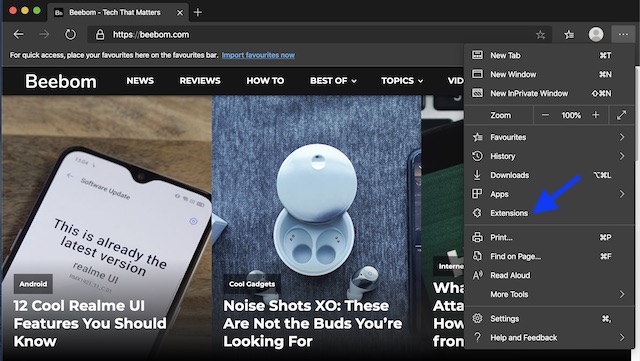Choose New Window menu entry
Image resolution: width=640 pixels, height=361 pixels.
549,74
